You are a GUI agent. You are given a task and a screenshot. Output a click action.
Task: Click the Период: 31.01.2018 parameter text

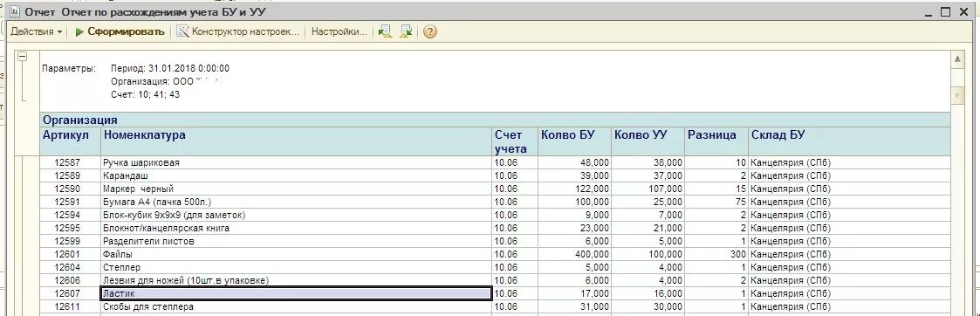click(x=170, y=68)
